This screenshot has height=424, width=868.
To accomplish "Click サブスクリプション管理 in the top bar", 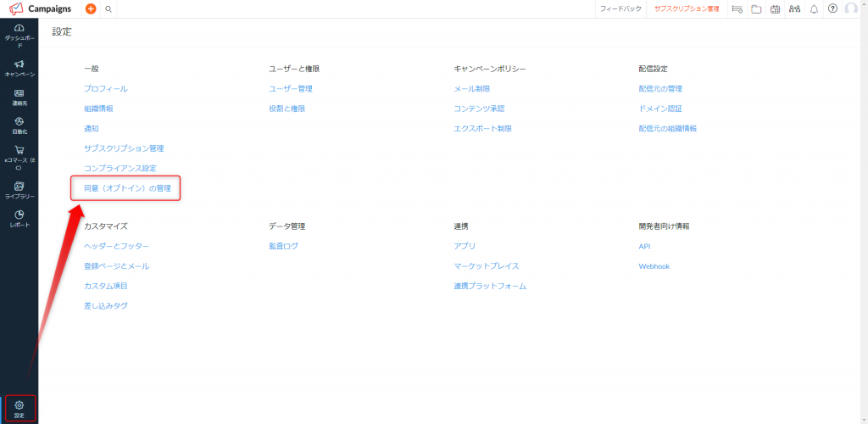I will [x=687, y=8].
